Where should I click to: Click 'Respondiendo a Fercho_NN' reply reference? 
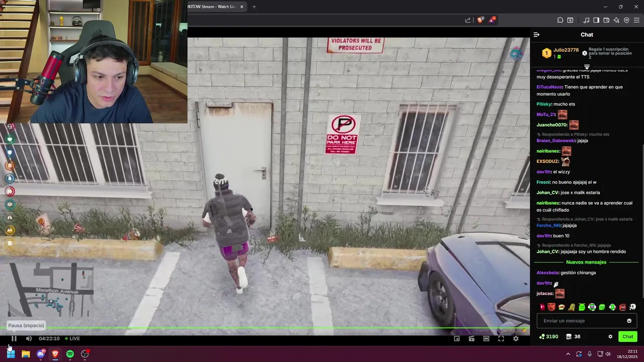coord(574,245)
